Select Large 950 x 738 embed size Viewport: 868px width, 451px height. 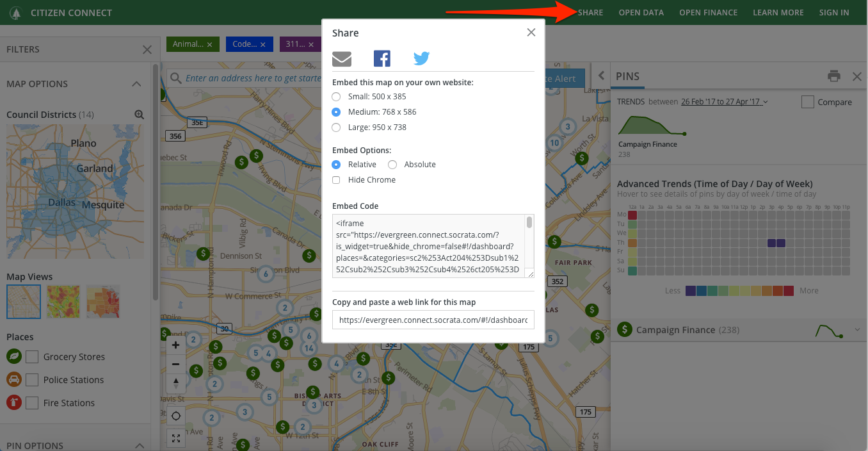(x=337, y=127)
